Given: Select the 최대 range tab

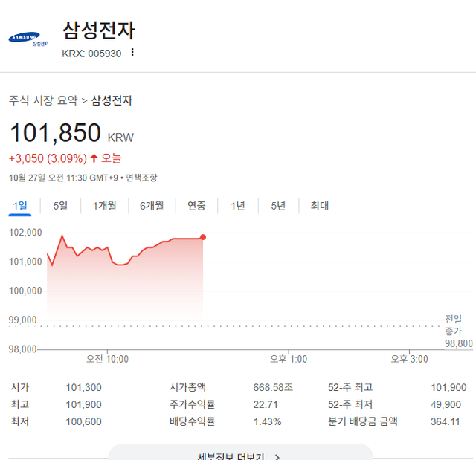Looking at the screenshot, I should click(319, 206).
